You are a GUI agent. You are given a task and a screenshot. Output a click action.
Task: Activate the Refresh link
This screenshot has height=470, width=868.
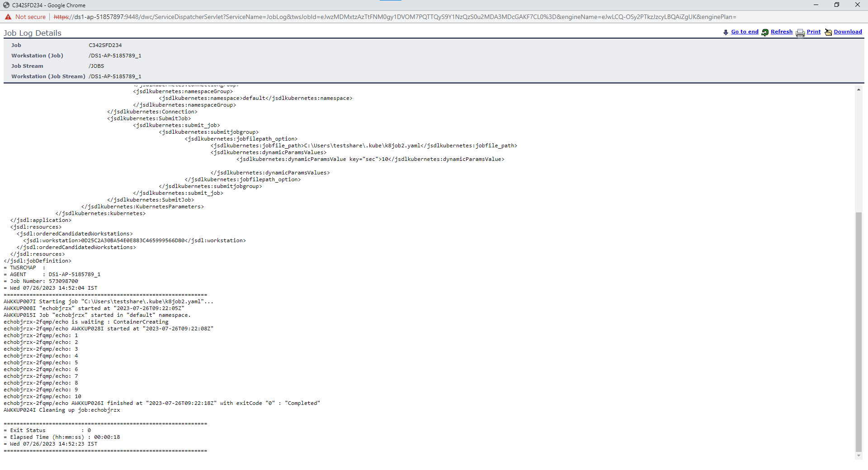pyautogui.click(x=781, y=32)
